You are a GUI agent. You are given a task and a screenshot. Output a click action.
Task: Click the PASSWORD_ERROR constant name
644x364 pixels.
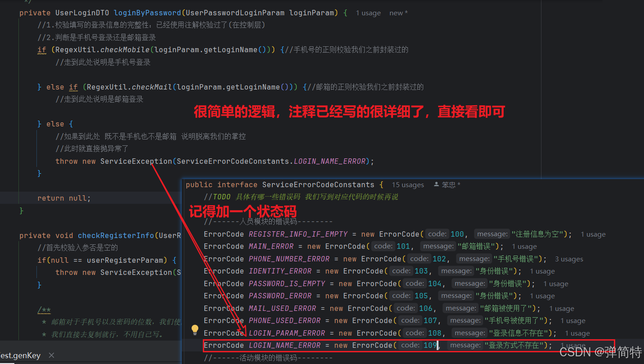pos(280,296)
